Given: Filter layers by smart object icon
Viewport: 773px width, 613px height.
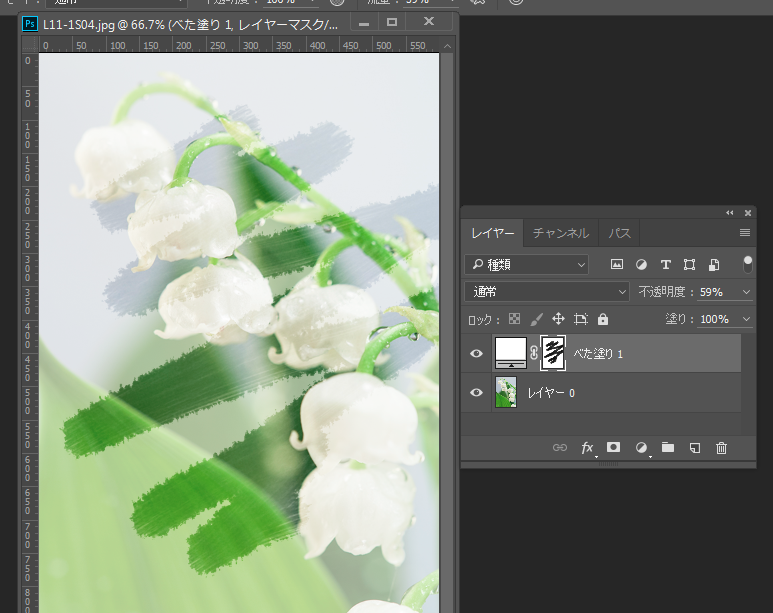Looking at the screenshot, I should click(713, 264).
